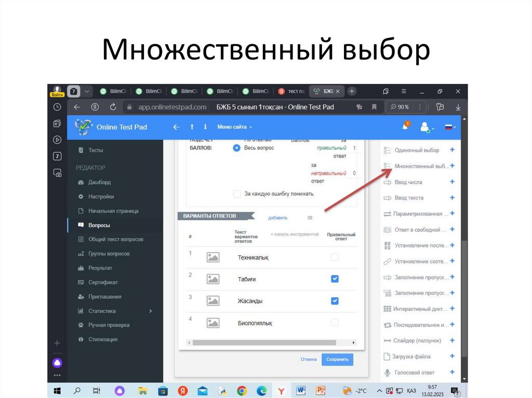Image resolution: width=532 pixels, height=398 pixels.
Task: Open Общий текст вопросов sidebar item
Action: point(116,239)
